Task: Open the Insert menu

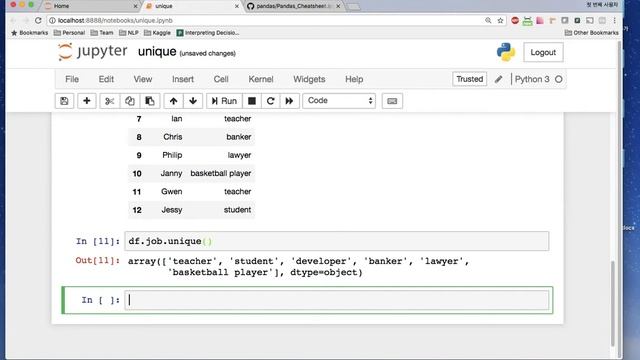Action: point(183,79)
